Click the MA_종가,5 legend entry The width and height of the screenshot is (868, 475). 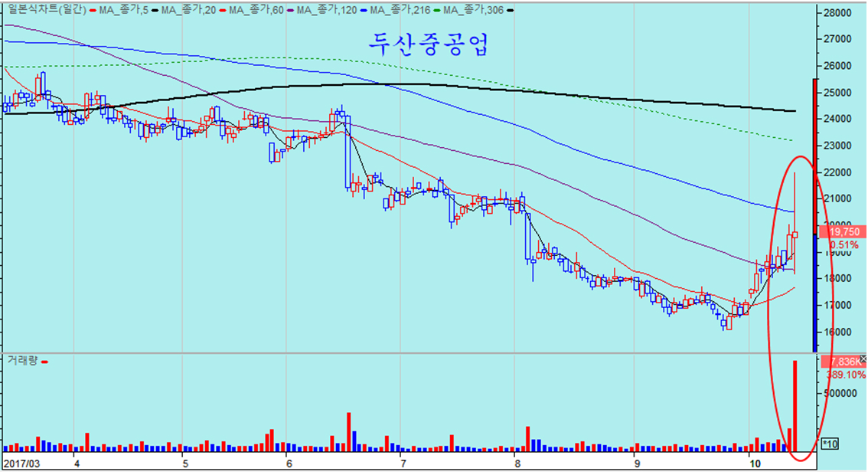click(x=122, y=10)
